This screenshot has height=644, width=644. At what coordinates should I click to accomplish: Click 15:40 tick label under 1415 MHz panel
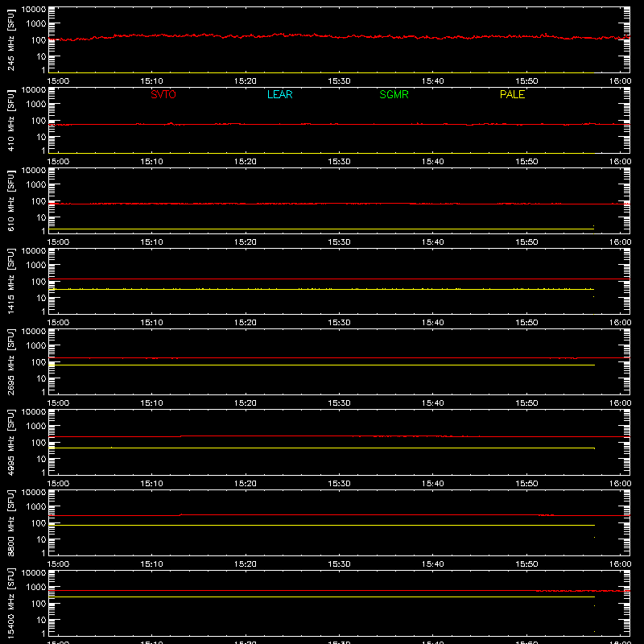pos(433,323)
